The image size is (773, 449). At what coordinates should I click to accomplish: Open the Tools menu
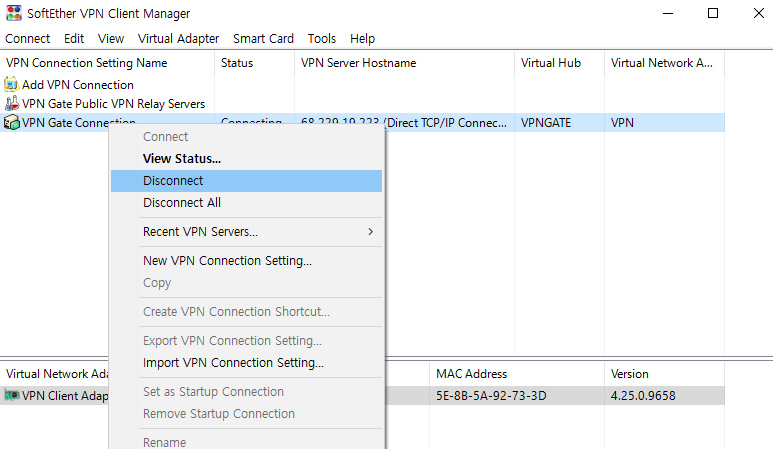[322, 38]
